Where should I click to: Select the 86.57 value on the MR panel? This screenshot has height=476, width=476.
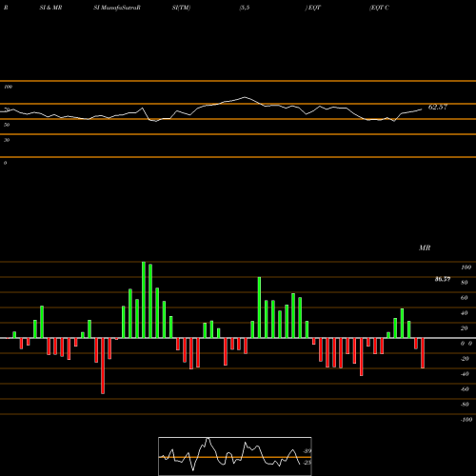[443, 279]
